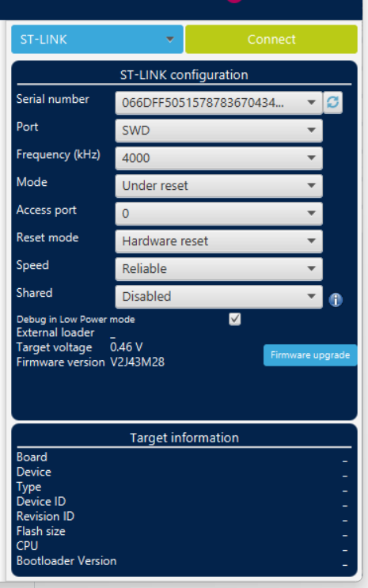This screenshot has height=588, width=368.
Task: Click the Firmware upgrade button
Action: tap(310, 355)
